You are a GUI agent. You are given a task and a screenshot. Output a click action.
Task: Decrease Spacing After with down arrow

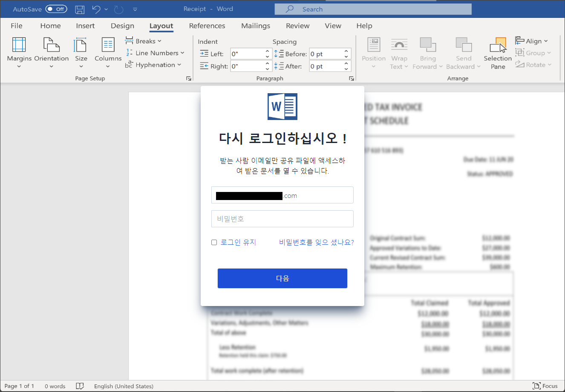pos(346,69)
